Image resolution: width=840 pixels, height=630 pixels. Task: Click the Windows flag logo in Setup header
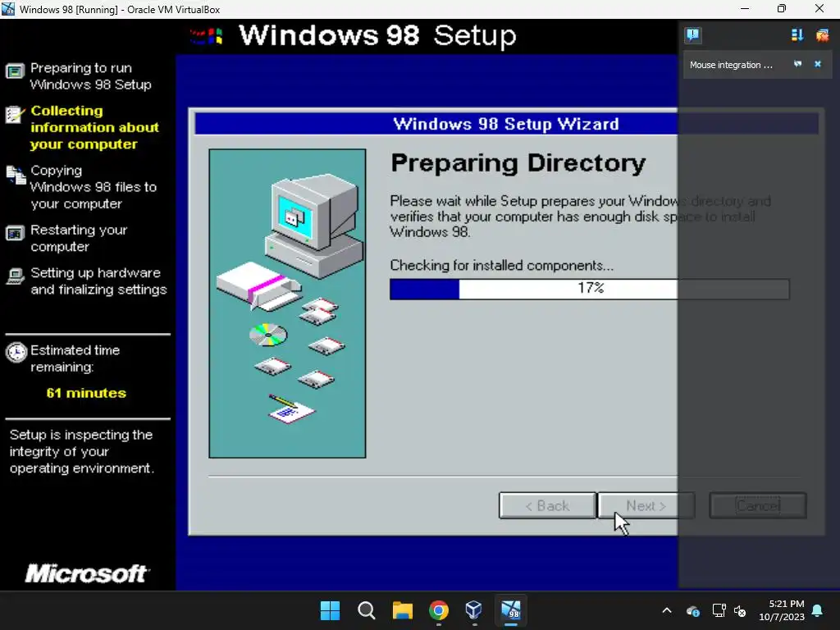pyautogui.click(x=206, y=36)
